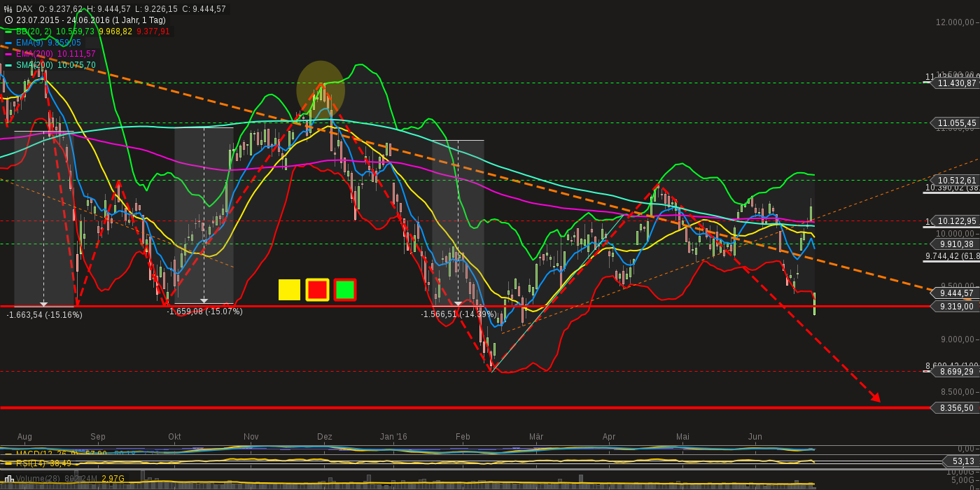Click the magenta EMA(200) legend marker
This screenshot has height=490, width=980.
coord(8,54)
